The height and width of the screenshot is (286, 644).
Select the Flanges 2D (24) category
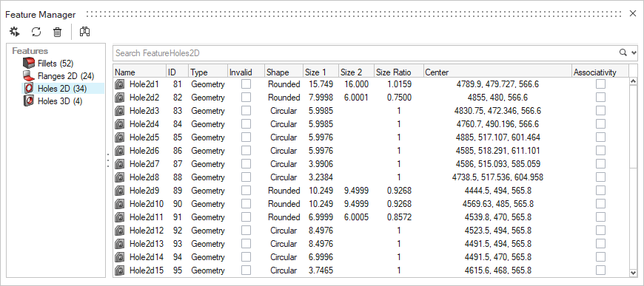[58, 76]
